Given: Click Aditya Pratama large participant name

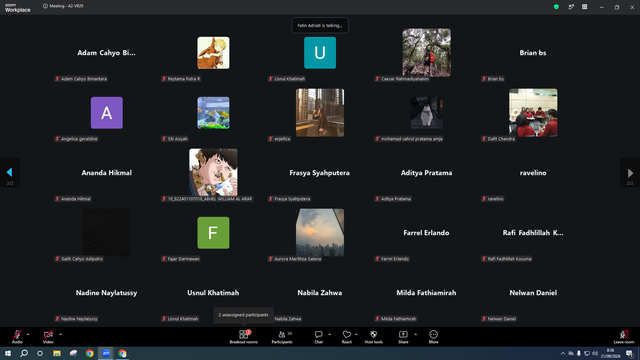Looking at the screenshot, I should click(x=427, y=173).
